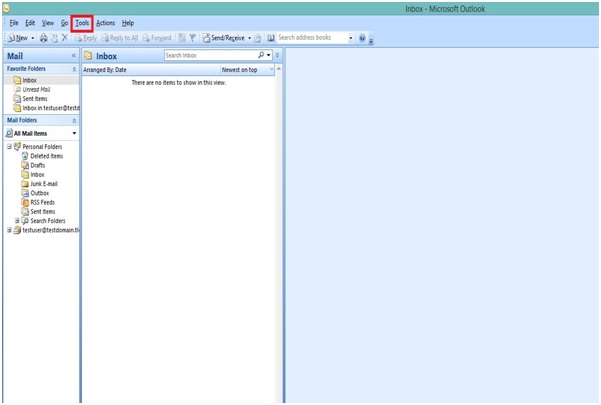Open the Address Book icon
This screenshot has height=405, width=601.
271,38
